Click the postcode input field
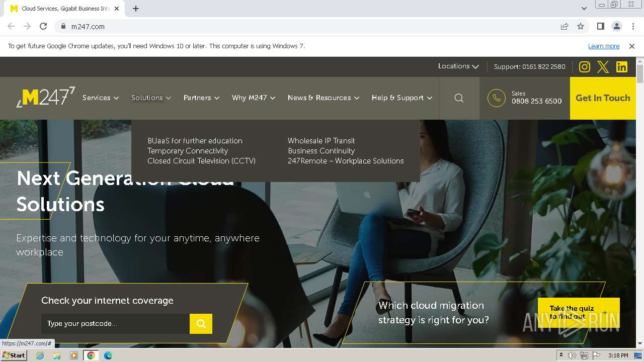644x362 pixels. pos(115,324)
